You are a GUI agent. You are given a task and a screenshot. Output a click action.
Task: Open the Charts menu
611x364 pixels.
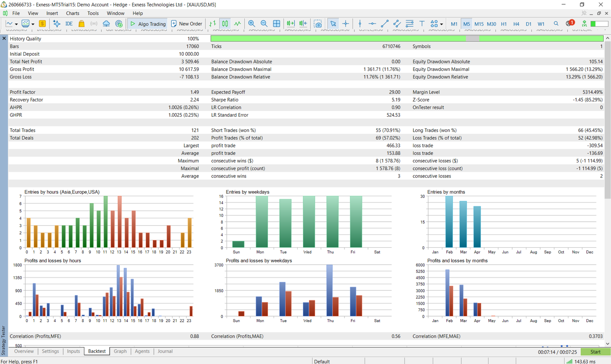(x=73, y=13)
